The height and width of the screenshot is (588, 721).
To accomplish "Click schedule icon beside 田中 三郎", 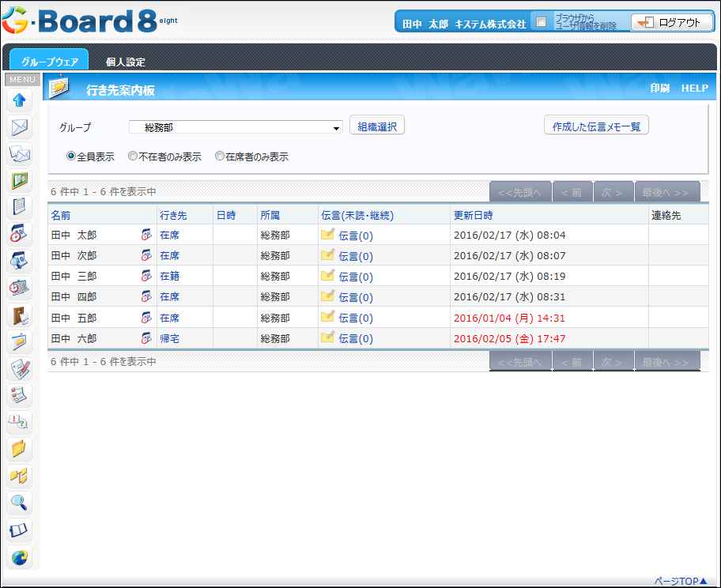I will [146, 276].
